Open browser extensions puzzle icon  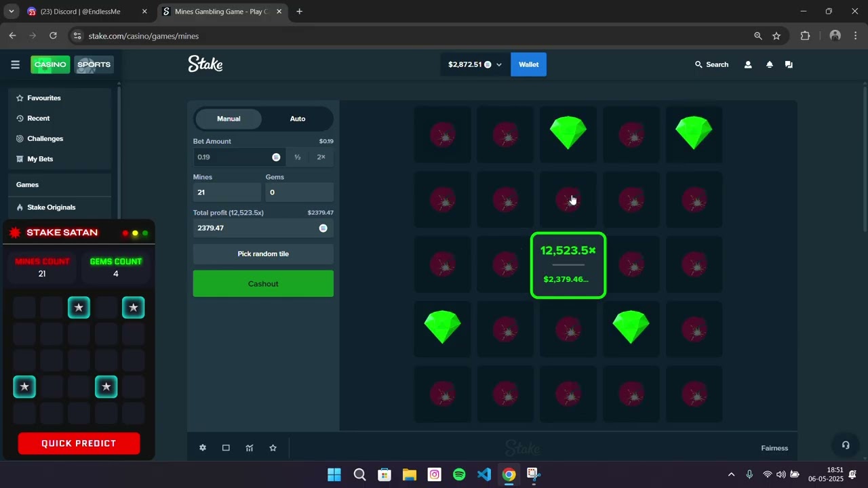tap(806, 36)
